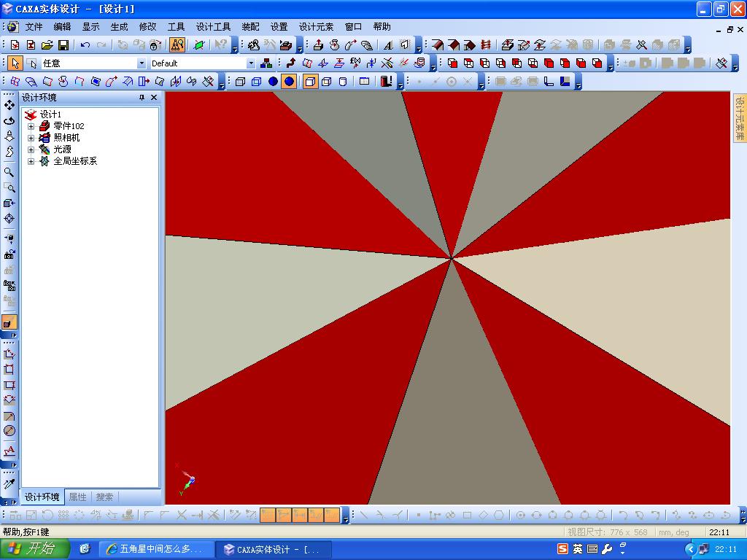Open the 设计元素 menu
747x560 pixels.
click(316, 27)
